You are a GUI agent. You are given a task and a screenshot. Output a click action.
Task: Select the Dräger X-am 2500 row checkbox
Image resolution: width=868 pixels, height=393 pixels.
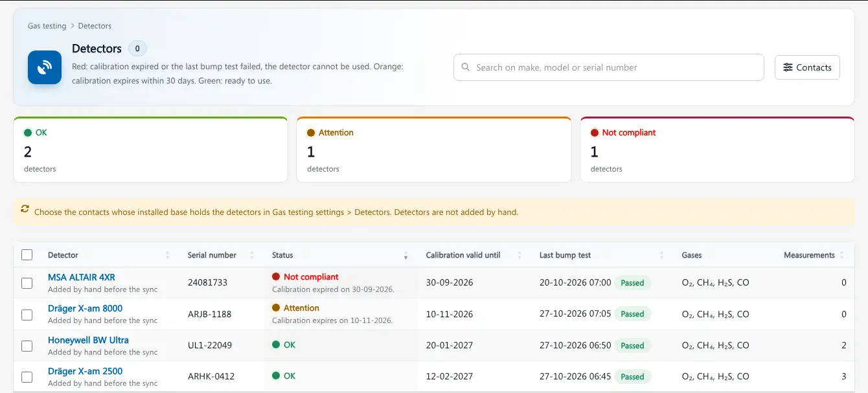27,377
